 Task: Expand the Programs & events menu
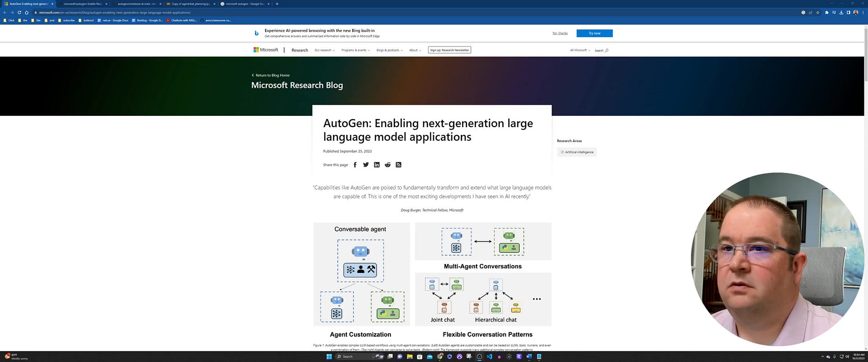click(355, 50)
